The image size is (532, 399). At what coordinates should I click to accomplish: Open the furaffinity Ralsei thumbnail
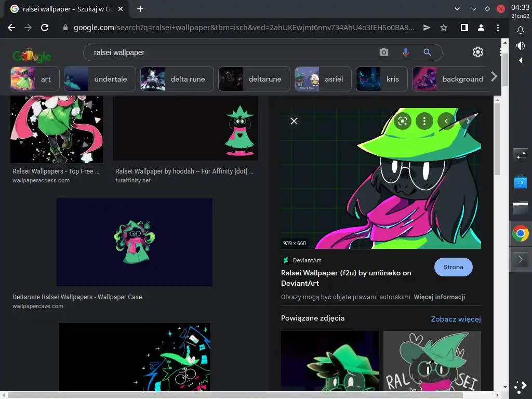(x=185, y=128)
